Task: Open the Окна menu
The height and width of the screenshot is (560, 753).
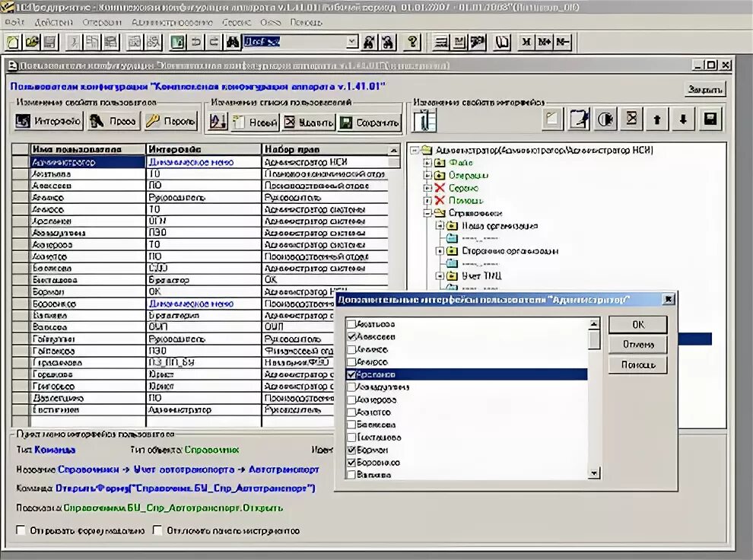Action: pos(270,23)
